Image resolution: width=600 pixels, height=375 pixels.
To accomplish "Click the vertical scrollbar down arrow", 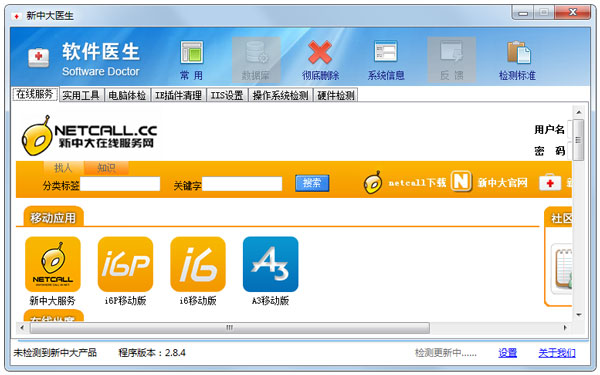I will 579,315.
